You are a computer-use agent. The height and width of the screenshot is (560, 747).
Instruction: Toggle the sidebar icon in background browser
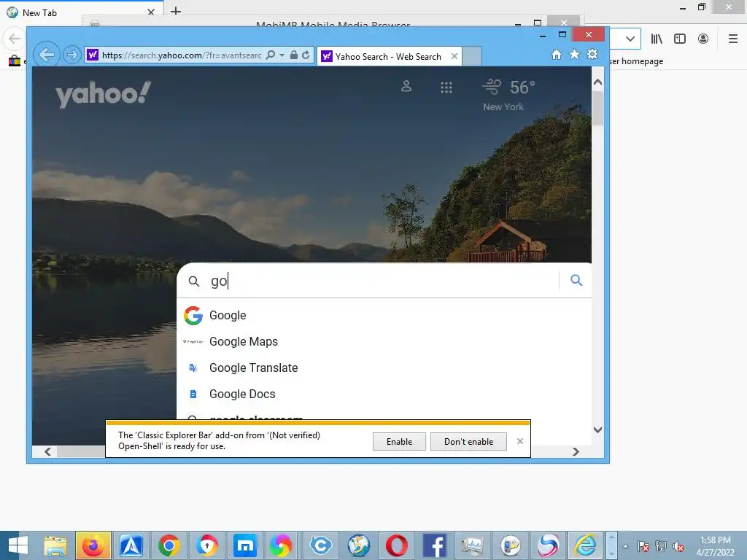pyautogui.click(x=680, y=39)
